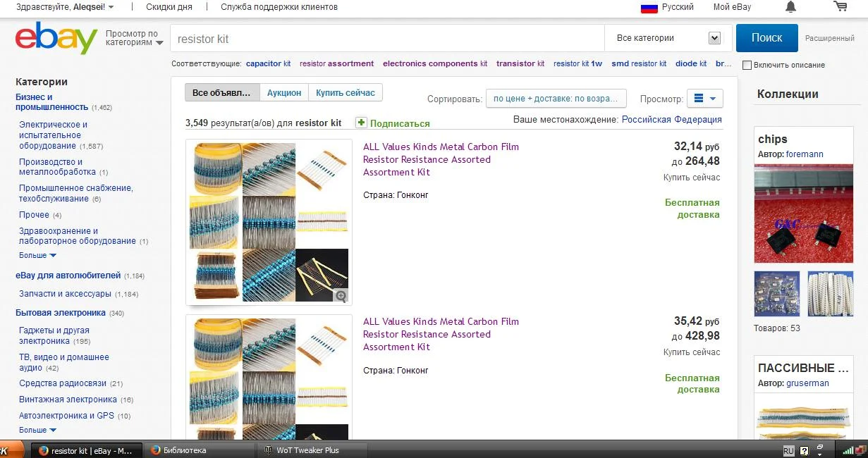Open the first listing title priced 32,14 руб
This screenshot has height=458, width=868.
point(441,159)
